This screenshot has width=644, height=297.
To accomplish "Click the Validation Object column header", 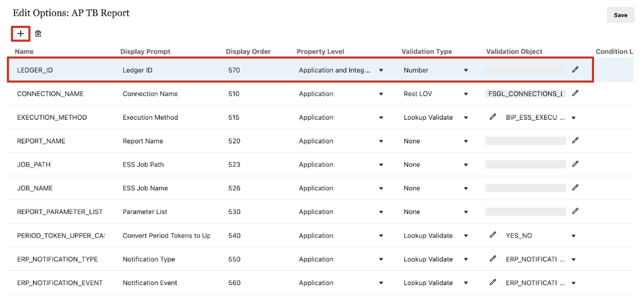I will [514, 52].
